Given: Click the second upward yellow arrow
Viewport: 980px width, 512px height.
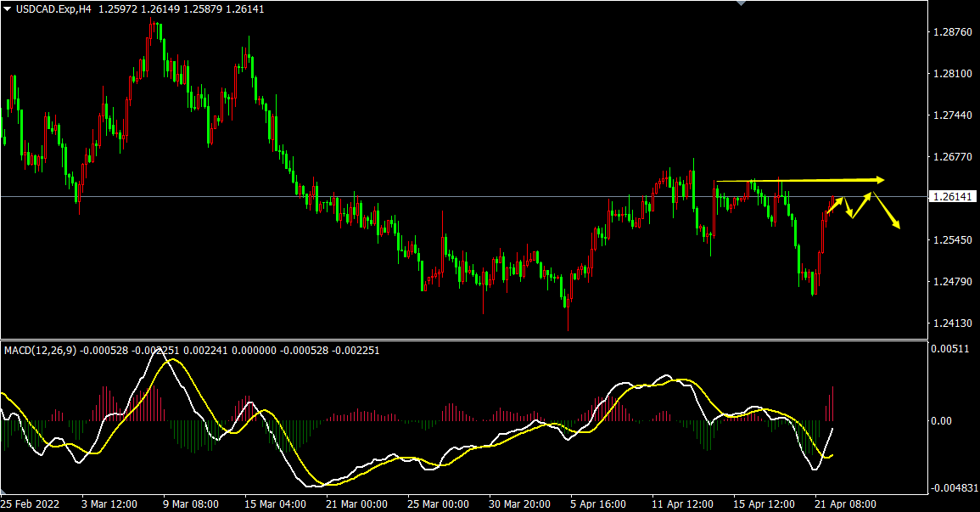Looking at the screenshot, I should [861, 205].
